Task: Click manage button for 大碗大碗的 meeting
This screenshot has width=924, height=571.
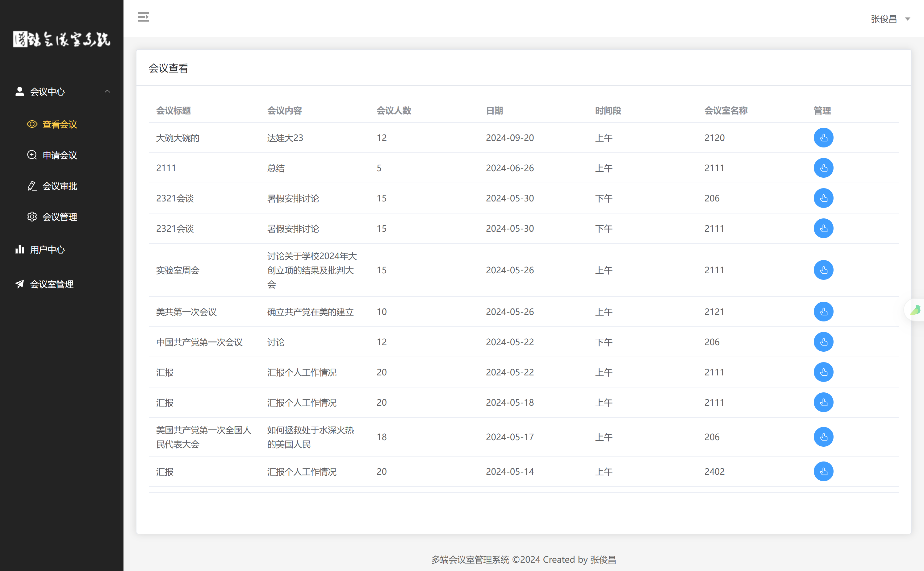Action: pos(823,138)
